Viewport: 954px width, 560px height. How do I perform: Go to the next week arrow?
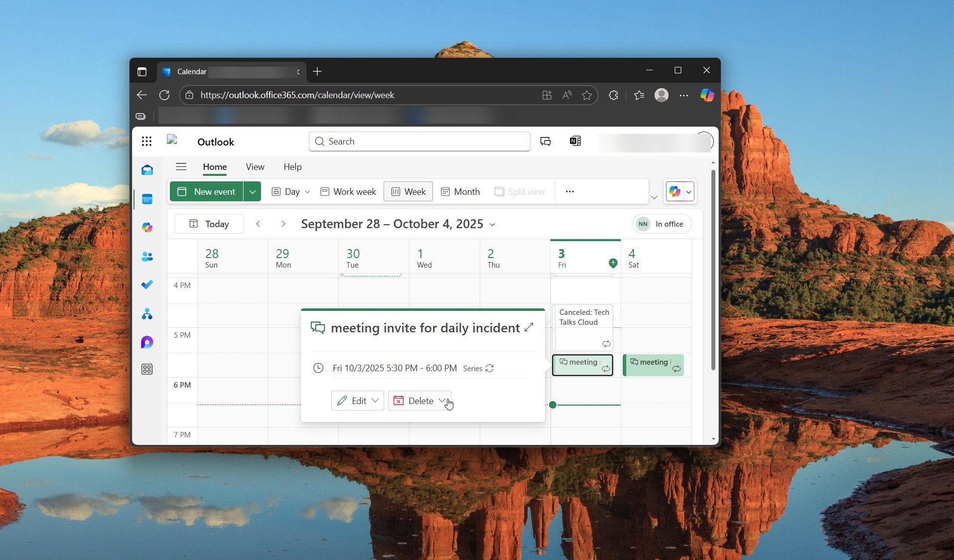coord(283,224)
